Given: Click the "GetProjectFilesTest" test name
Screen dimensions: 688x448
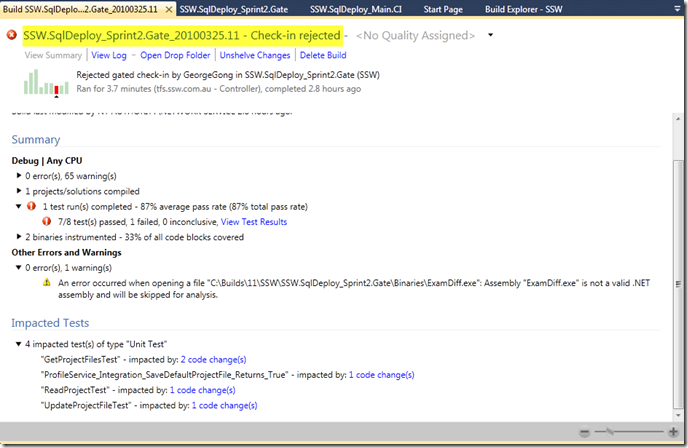Looking at the screenshot, I should 80,360.
